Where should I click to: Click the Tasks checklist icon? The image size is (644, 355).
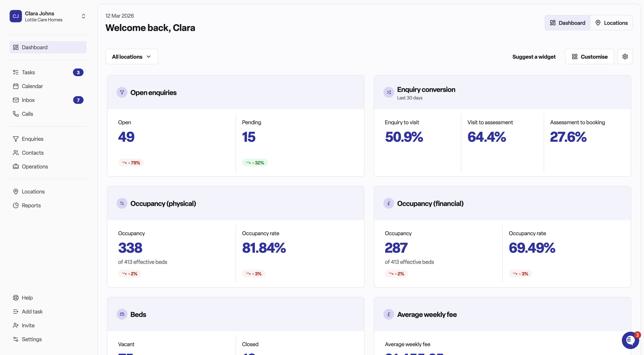[16, 72]
